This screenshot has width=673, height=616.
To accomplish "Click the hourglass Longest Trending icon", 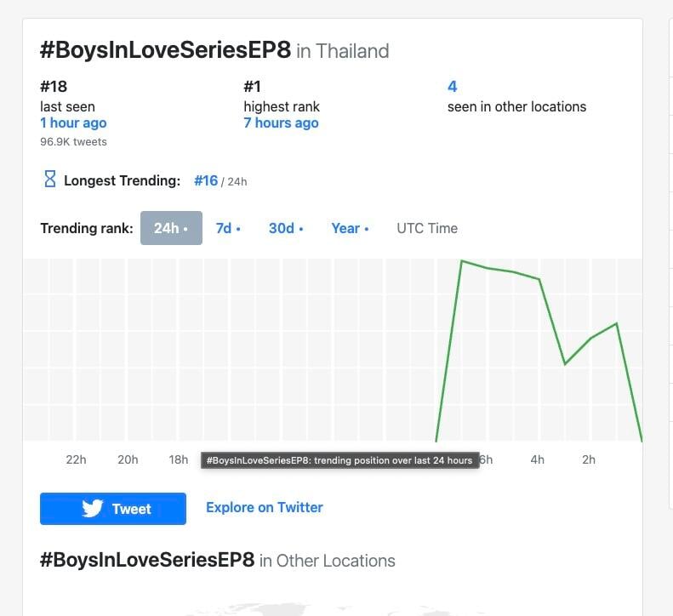I will [x=49, y=180].
